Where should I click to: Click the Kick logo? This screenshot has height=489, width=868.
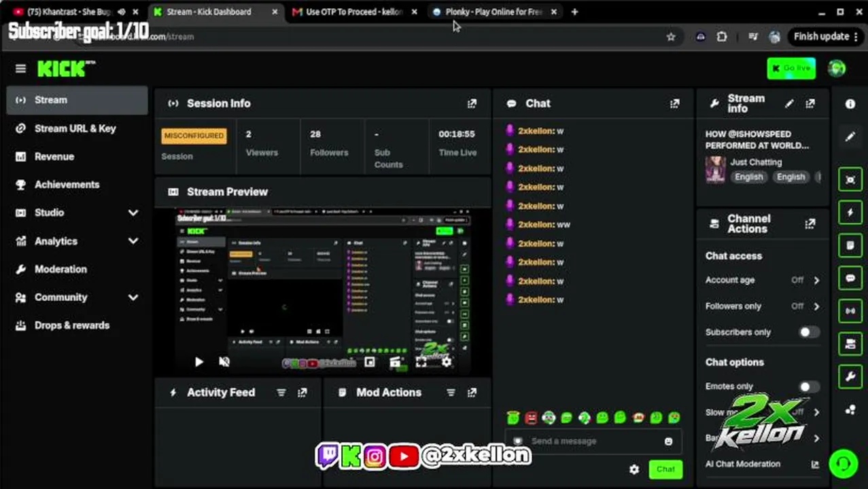pyautogui.click(x=65, y=69)
